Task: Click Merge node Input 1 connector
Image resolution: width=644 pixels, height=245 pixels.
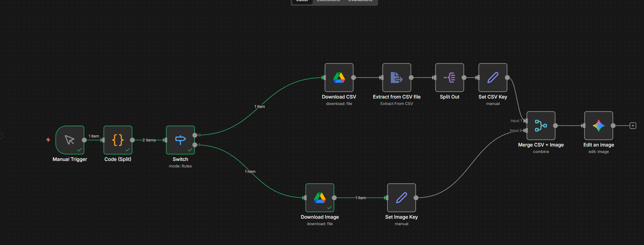Action: pos(526,121)
